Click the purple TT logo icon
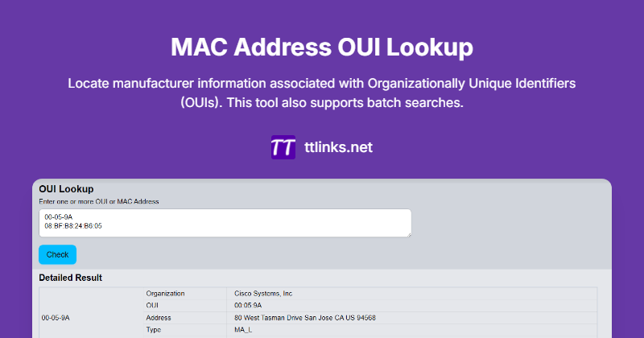Image resolution: width=644 pixels, height=338 pixels. pyautogui.click(x=283, y=147)
